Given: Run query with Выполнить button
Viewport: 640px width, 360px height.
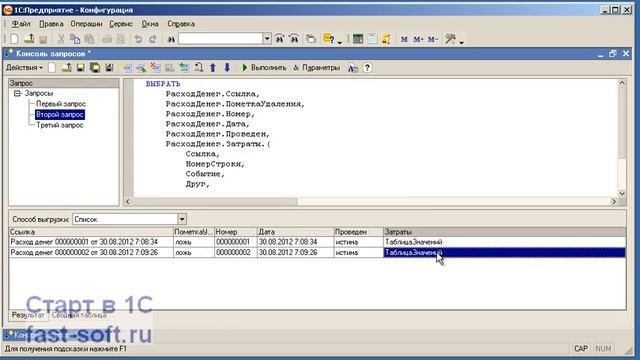Looking at the screenshot, I should pyautogui.click(x=264, y=68).
